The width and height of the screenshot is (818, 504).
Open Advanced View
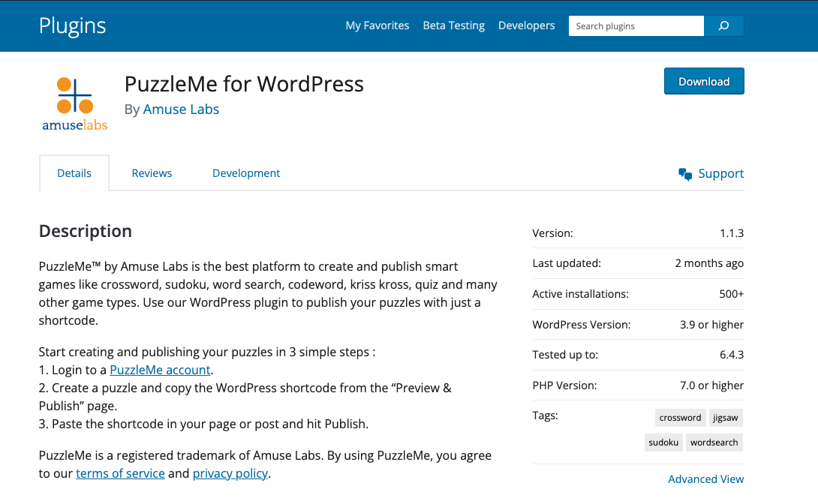coord(705,478)
